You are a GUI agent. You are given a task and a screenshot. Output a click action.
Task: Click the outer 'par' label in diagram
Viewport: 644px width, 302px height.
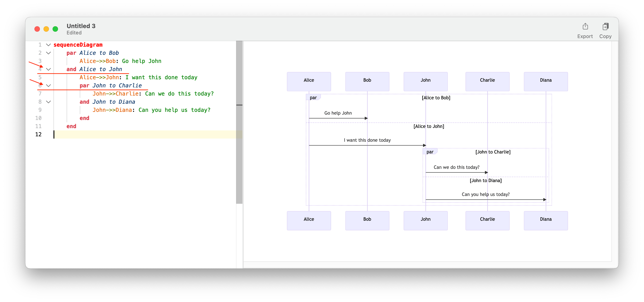(313, 98)
